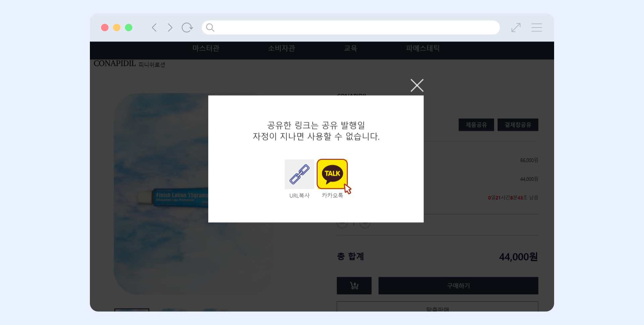Open the 파메스테틱 menu item
The image size is (644, 325).
tap(423, 48)
